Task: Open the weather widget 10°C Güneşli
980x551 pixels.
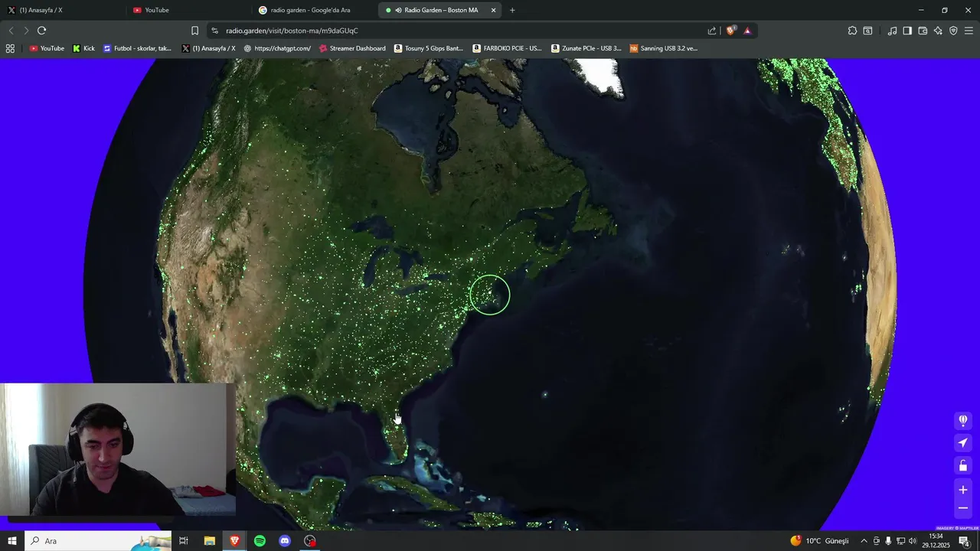Action: coord(819,541)
